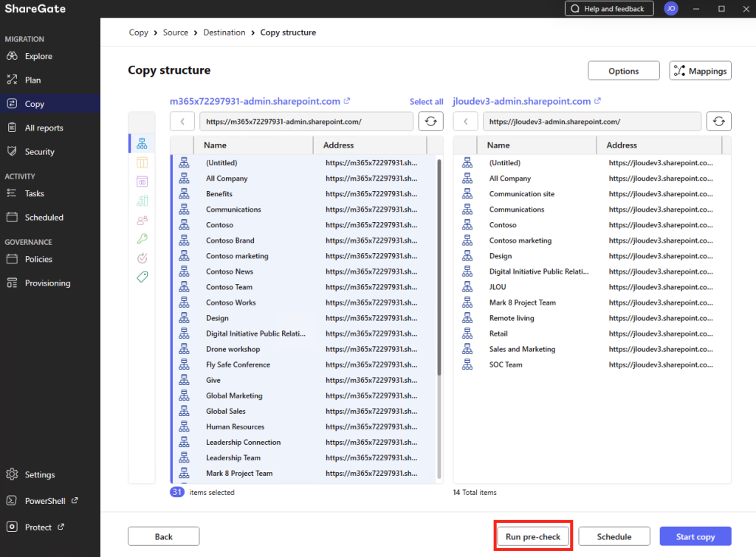Select Communication site in destination list
The height and width of the screenshot is (557, 756).
tap(592, 194)
